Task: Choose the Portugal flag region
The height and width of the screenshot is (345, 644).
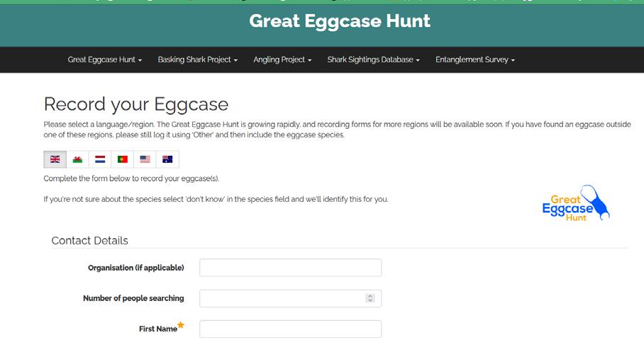Action: click(x=123, y=159)
